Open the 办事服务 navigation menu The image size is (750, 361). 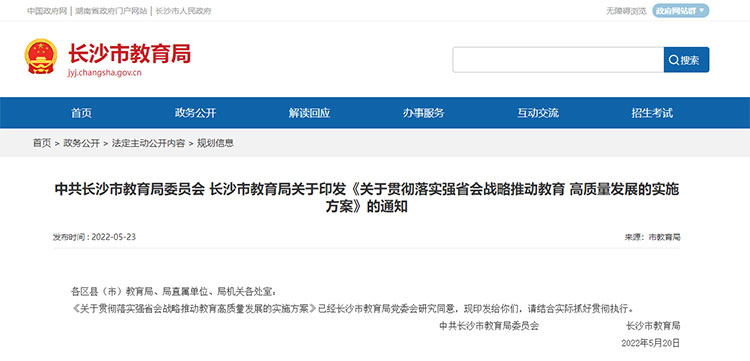[423, 113]
